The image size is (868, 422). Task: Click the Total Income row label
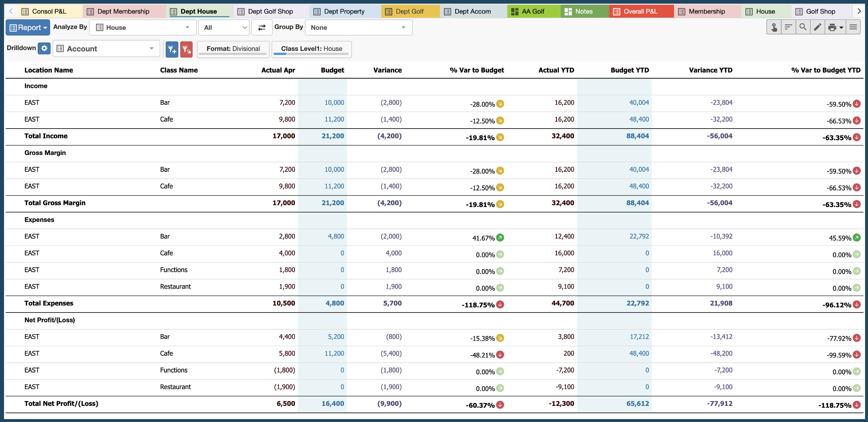46,136
